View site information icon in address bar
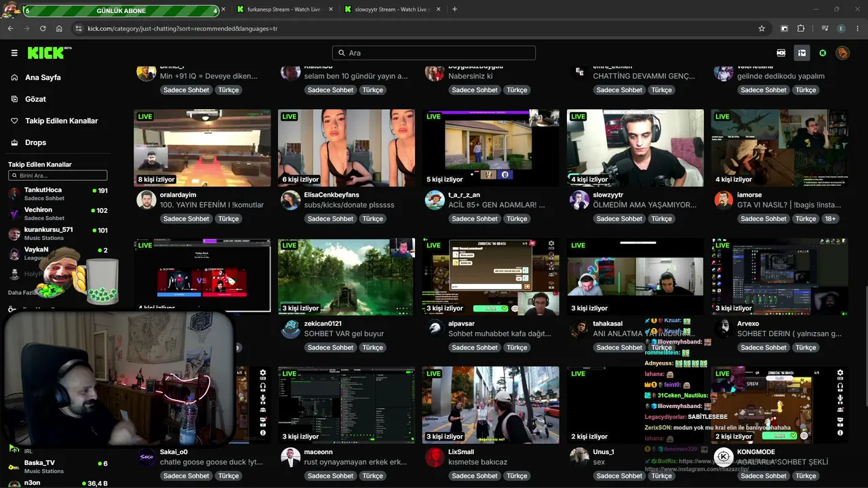 pyautogui.click(x=79, y=28)
